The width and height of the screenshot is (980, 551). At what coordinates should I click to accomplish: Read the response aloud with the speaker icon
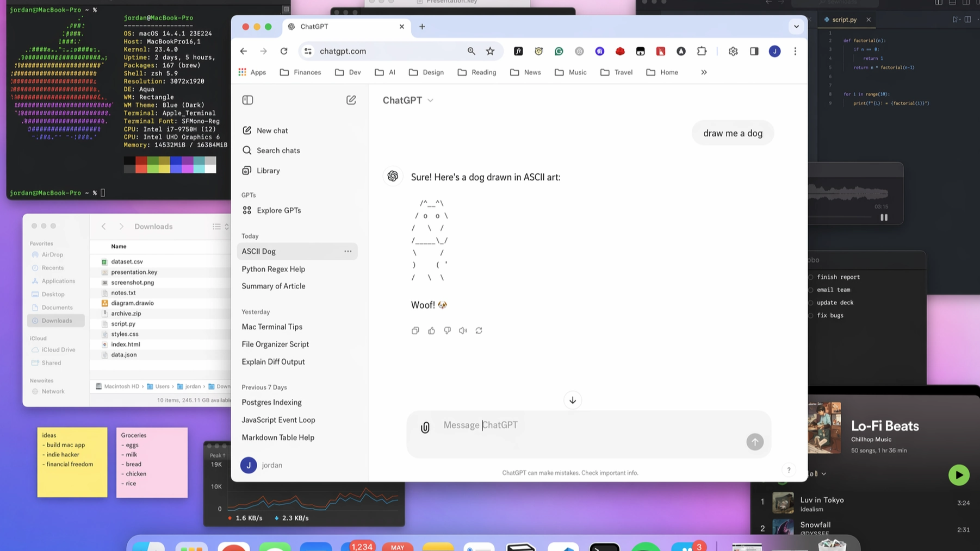pyautogui.click(x=463, y=330)
